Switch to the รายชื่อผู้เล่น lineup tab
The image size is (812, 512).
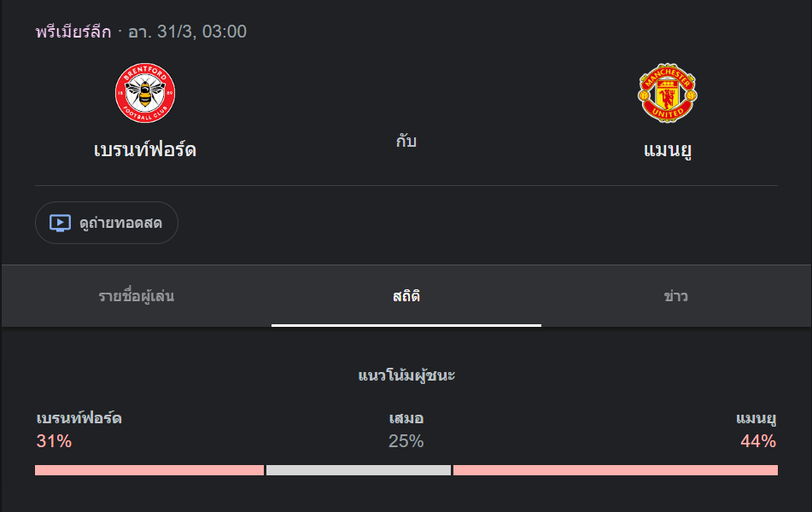coord(137,296)
